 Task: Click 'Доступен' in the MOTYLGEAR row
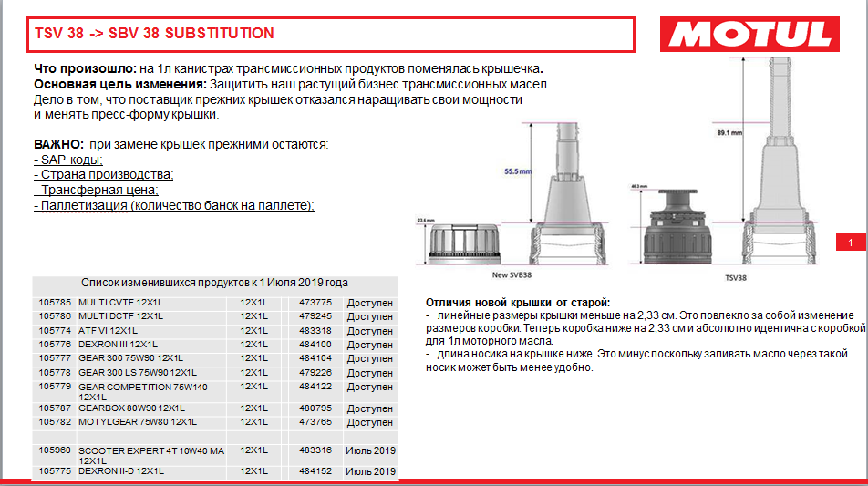(x=370, y=422)
